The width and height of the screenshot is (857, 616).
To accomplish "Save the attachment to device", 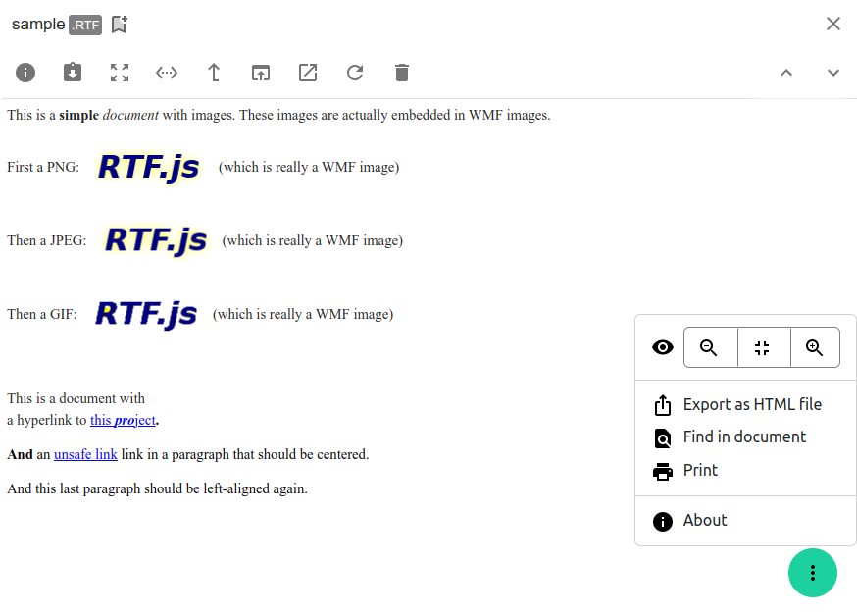I will (73, 73).
